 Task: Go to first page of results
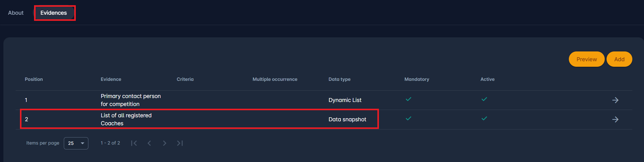pos(134,143)
